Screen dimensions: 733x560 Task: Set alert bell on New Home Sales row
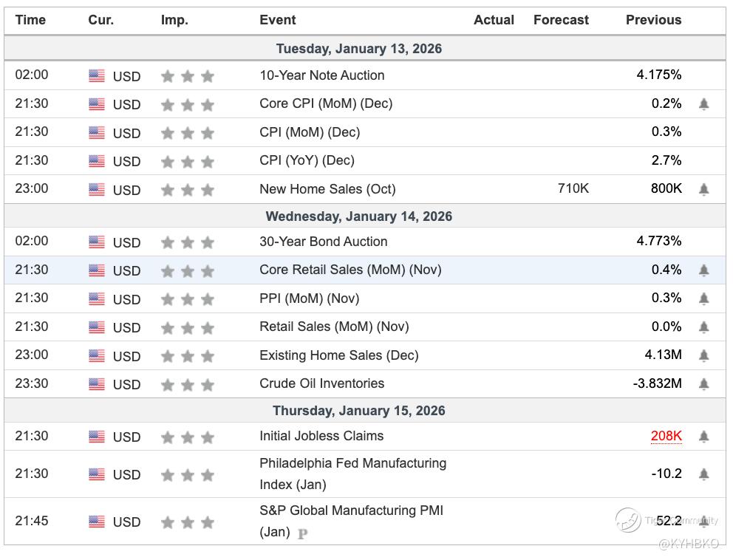click(x=703, y=189)
